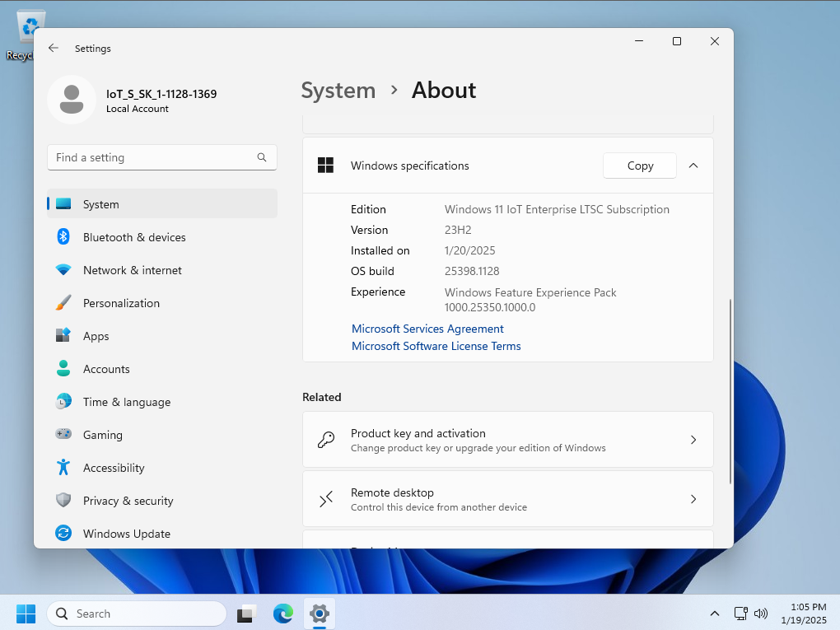The image size is (840, 630).
Task: Launch Microsoft Edge from the taskbar
Action: click(x=282, y=614)
